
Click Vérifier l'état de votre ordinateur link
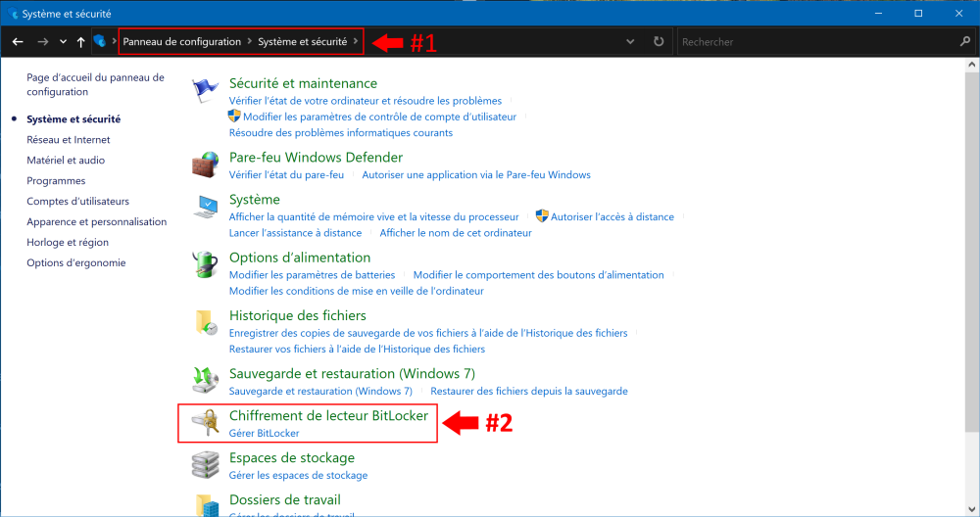(x=365, y=101)
